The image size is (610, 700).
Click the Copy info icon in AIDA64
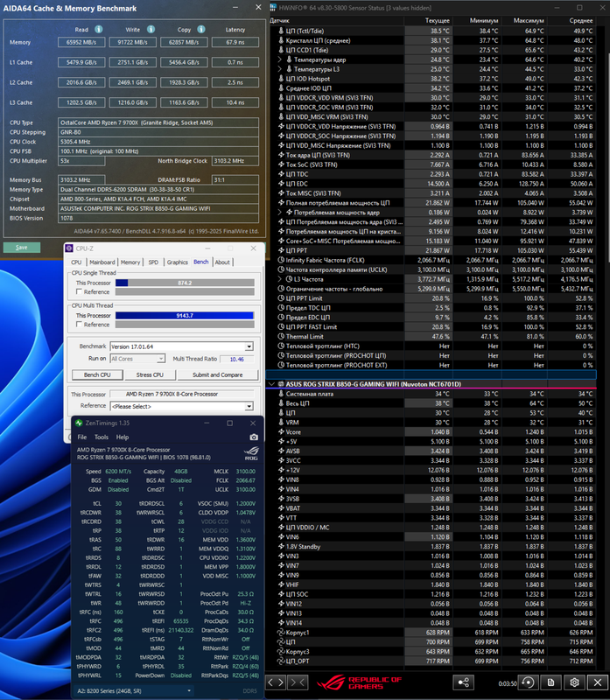pyautogui.click(x=201, y=29)
